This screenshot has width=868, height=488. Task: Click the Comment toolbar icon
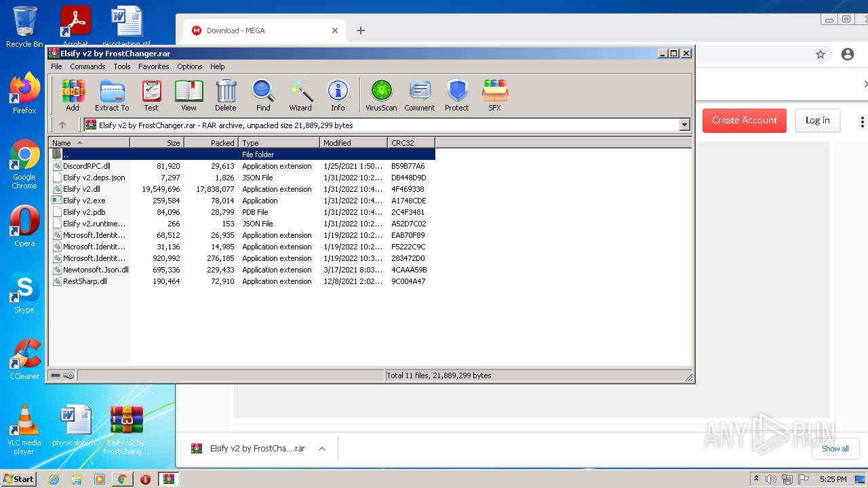coord(420,96)
